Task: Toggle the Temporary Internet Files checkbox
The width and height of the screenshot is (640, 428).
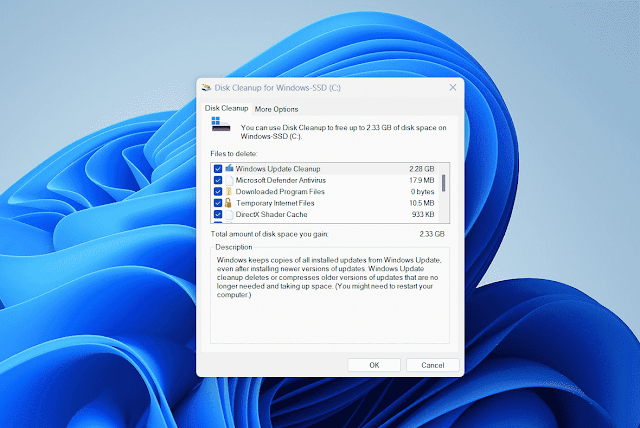Action: point(218,203)
